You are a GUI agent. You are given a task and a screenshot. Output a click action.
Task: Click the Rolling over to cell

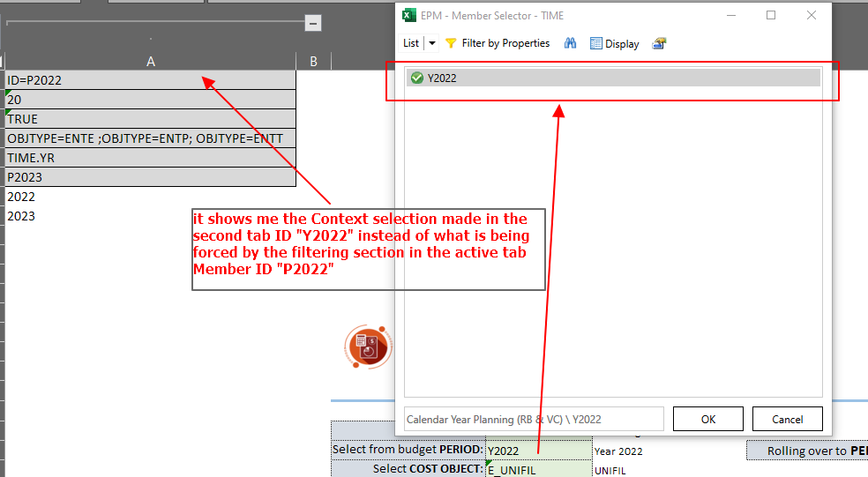point(807,451)
